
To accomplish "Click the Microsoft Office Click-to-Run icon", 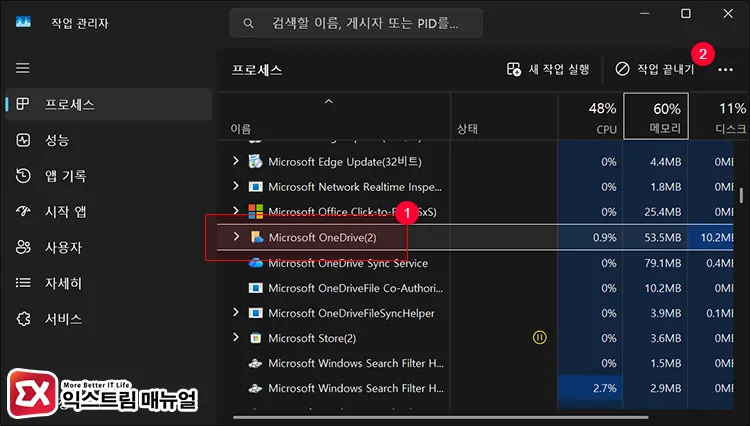I will [255, 211].
